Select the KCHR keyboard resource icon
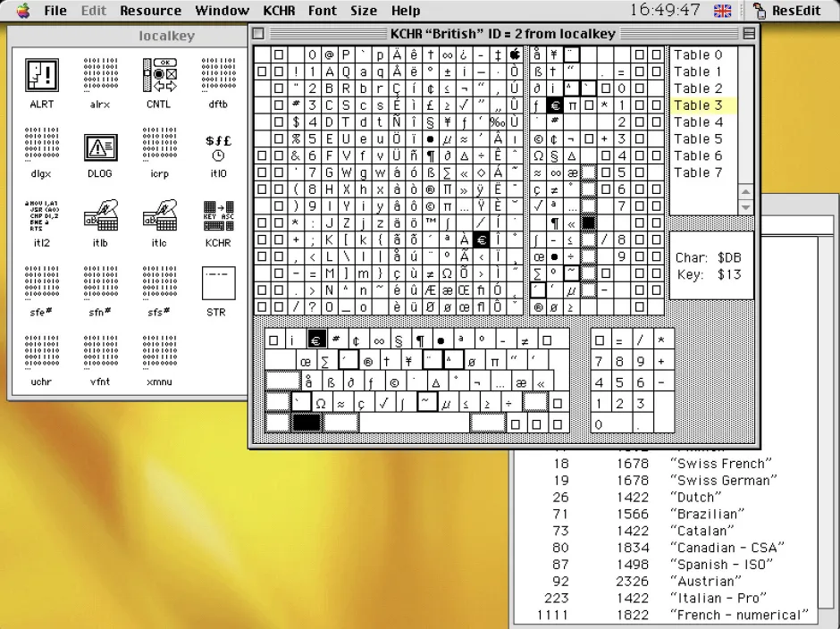This screenshot has height=629, width=840. pyautogui.click(x=217, y=217)
